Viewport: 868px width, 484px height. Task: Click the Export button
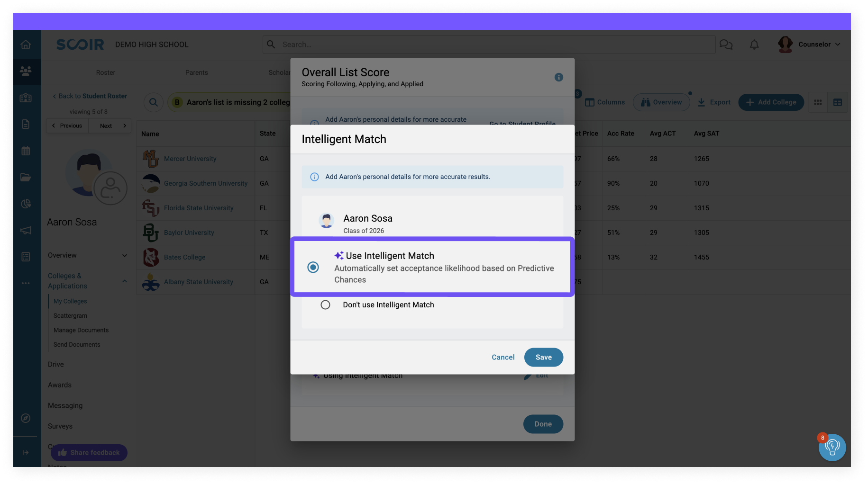(714, 102)
